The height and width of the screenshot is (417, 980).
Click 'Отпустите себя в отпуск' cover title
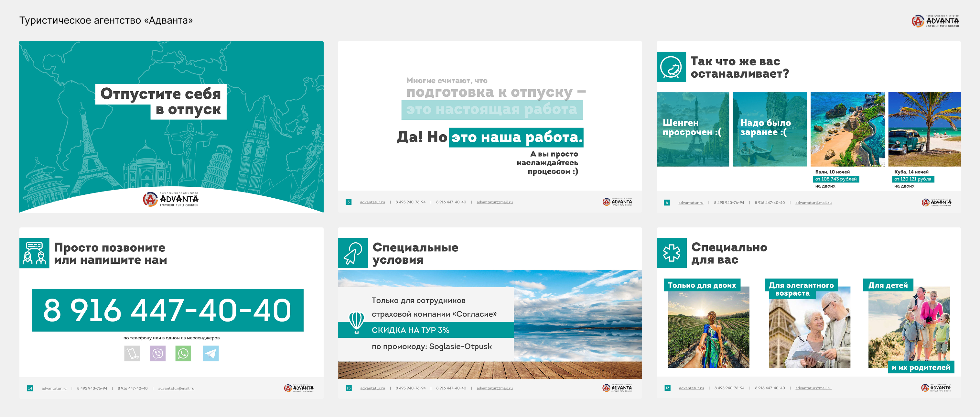(161, 102)
